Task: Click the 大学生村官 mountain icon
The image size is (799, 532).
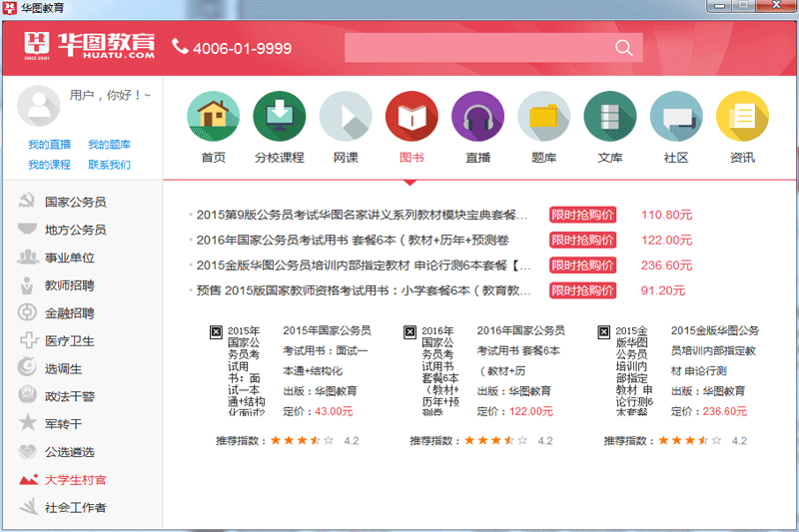Action: click(x=29, y=479)
